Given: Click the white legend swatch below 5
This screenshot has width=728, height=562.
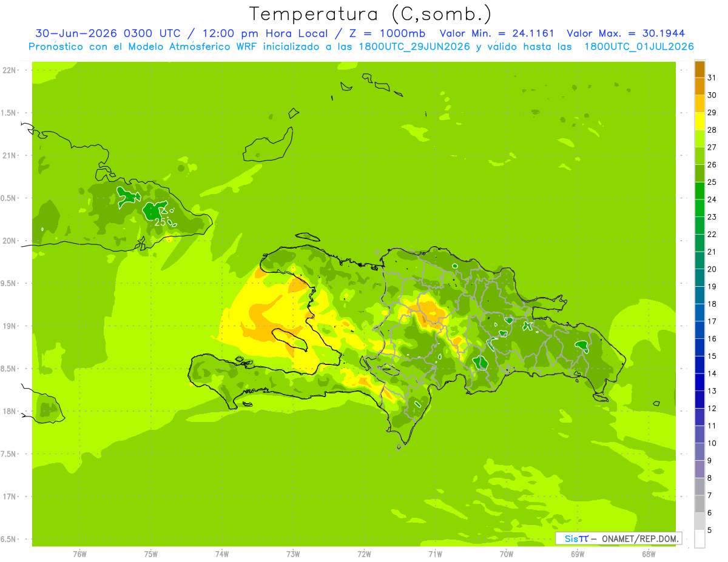Looking at the screenshot, I should [699, 539].
